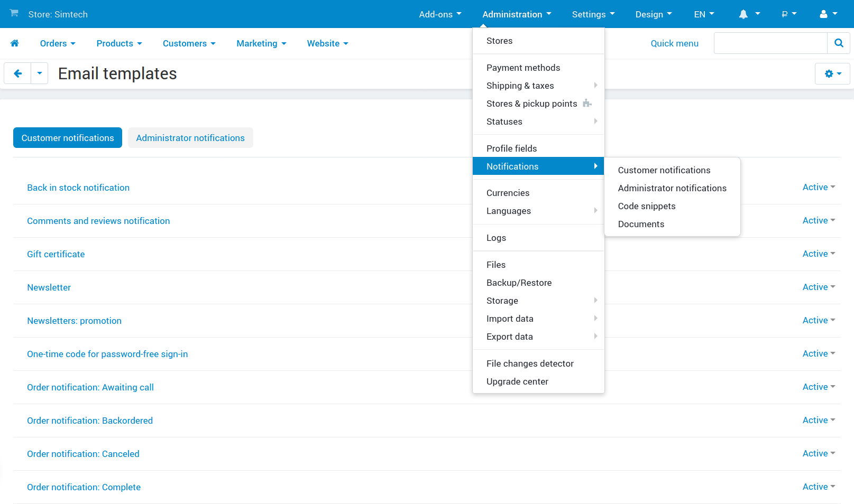Open the ruble currency selector

(x=789, y=14)
